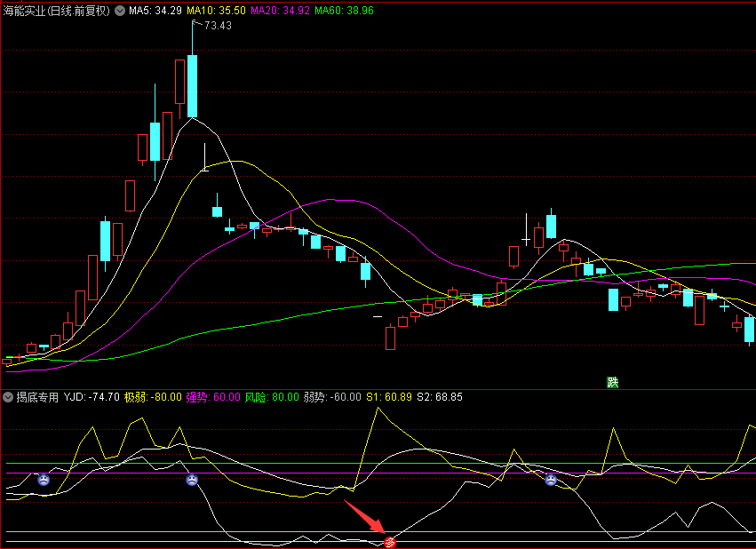Click the yellow MA10: 35.50 label

coord(216,11)
